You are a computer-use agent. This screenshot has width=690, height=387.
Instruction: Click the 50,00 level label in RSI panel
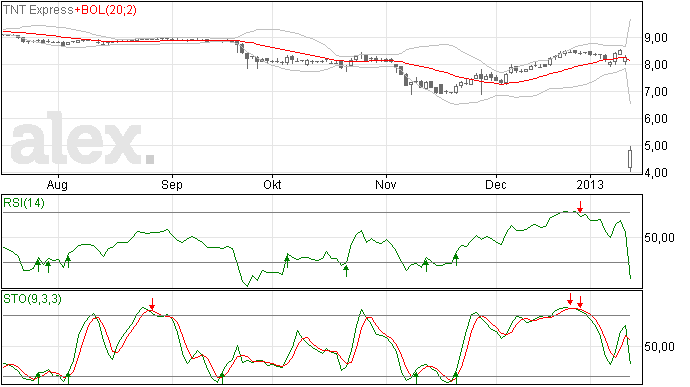659,238
